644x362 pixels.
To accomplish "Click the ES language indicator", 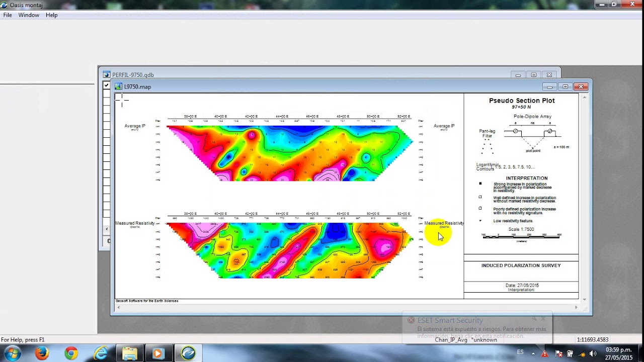I will pos(520,352).
